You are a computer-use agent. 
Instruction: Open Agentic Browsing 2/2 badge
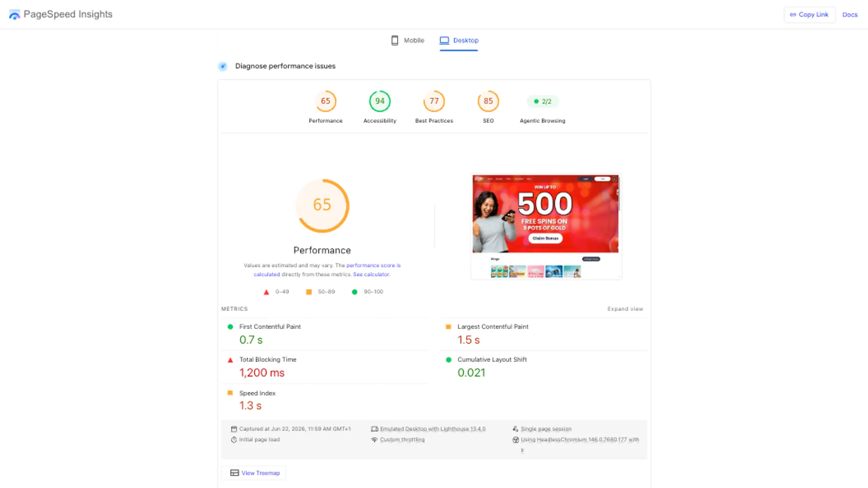[542, 101]
